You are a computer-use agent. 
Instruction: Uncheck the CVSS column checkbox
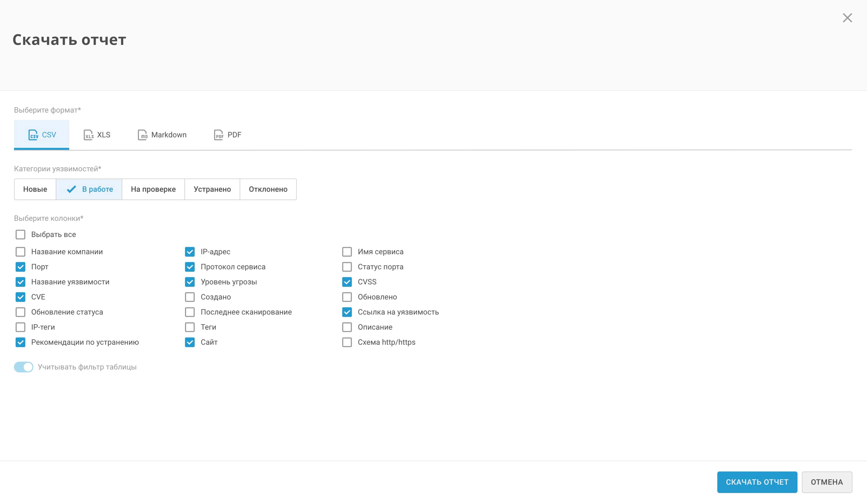click(347, 282)
